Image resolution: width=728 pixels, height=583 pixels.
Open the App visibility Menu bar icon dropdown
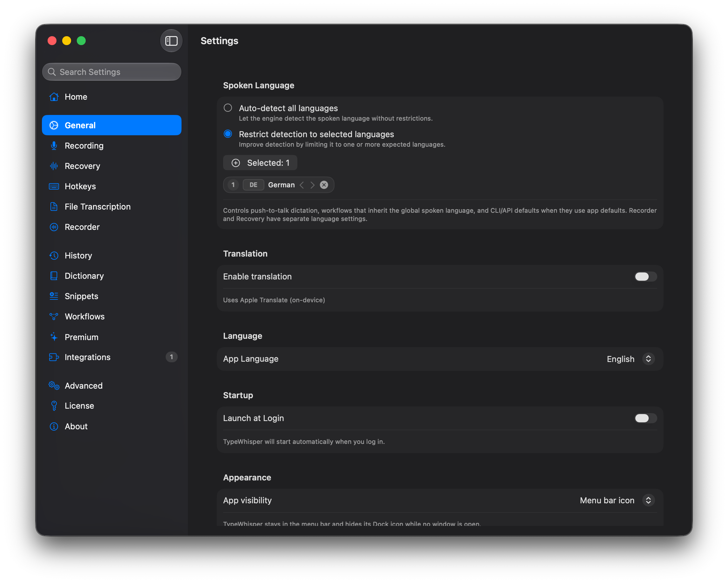[617, 500]
